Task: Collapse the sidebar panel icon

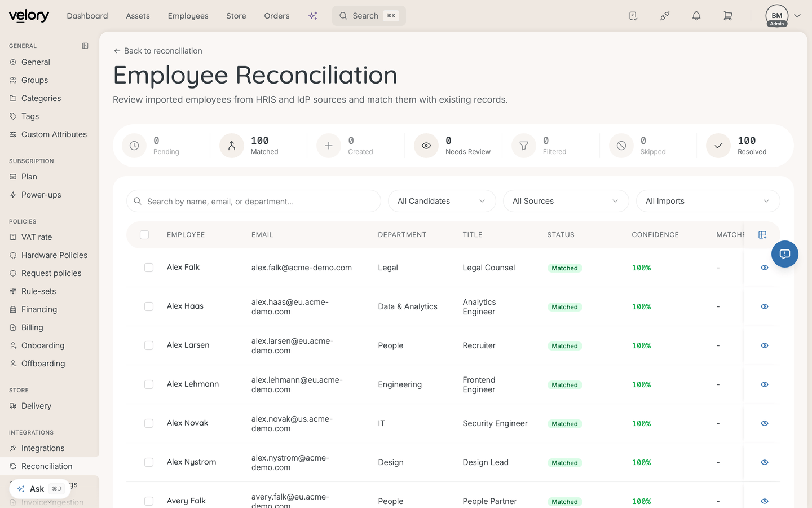Action: (85, 46)
